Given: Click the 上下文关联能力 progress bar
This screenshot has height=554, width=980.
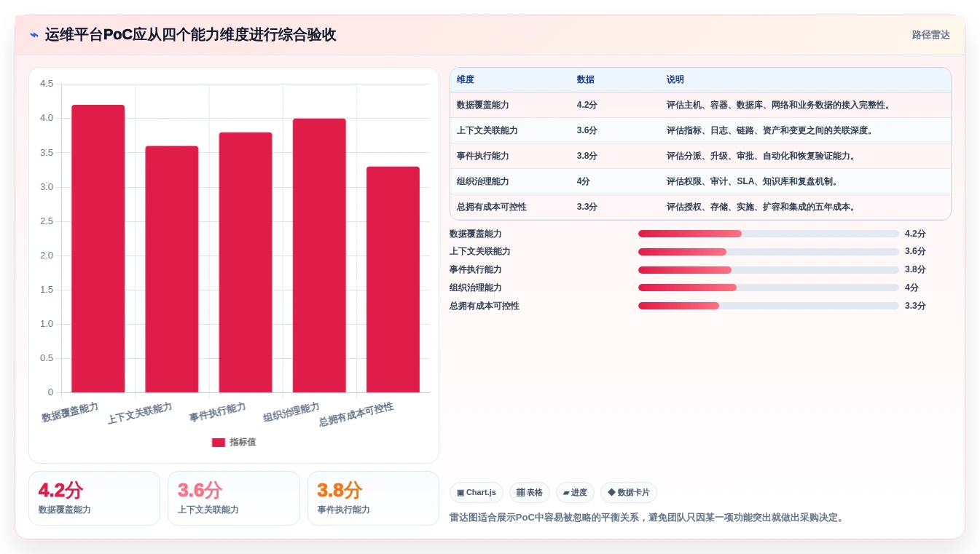Looking at the screenshot, I should [769, 252].
